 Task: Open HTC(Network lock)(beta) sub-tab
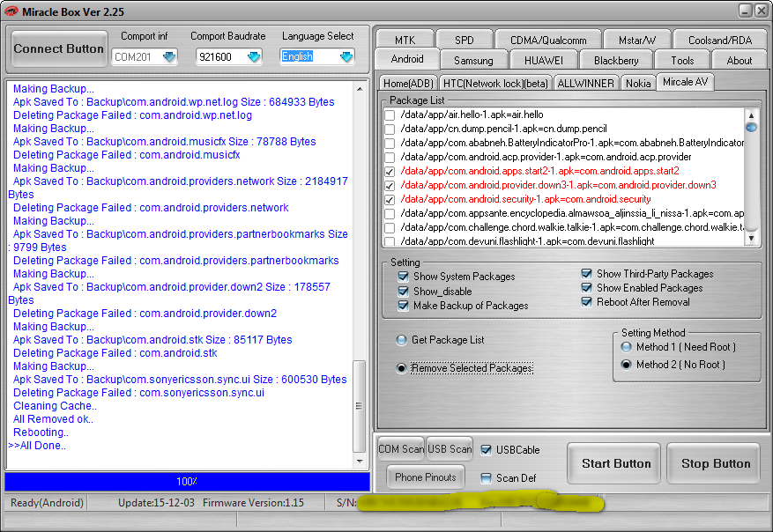point(495,84)
